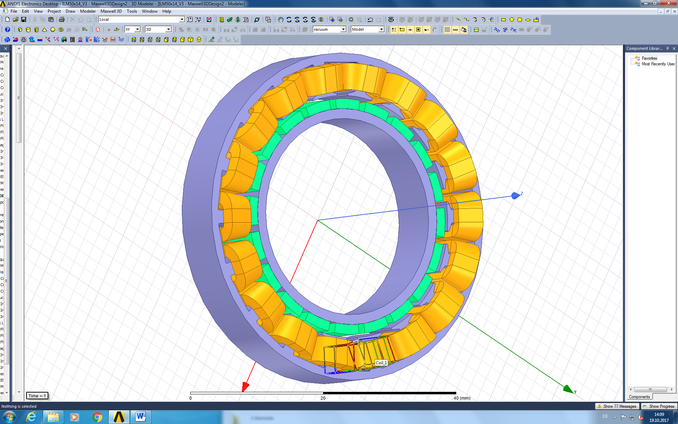
Task: Open the Edit menu
Action: 26,11
